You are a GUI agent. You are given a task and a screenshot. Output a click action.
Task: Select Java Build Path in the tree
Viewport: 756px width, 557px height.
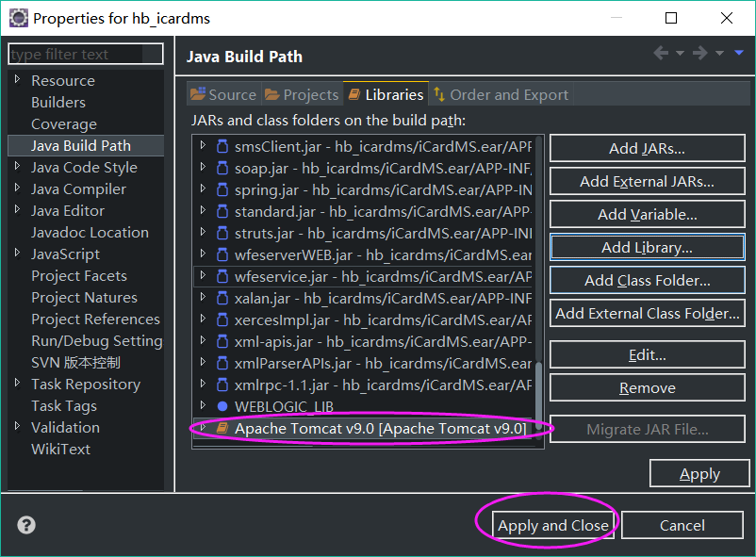[x=86, y=146]
